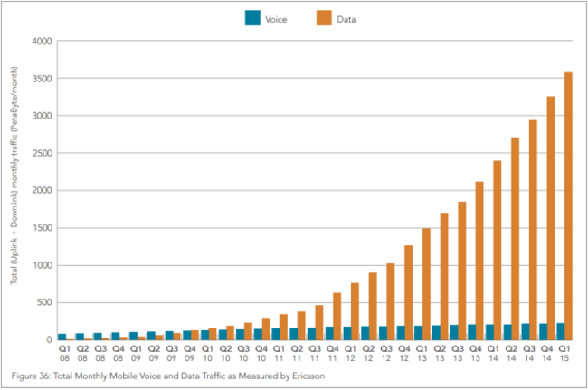The width and height of the screenshot is (588, 390).
Task: Select the Q4 12 orange data bar
Action: click(408, 292)
